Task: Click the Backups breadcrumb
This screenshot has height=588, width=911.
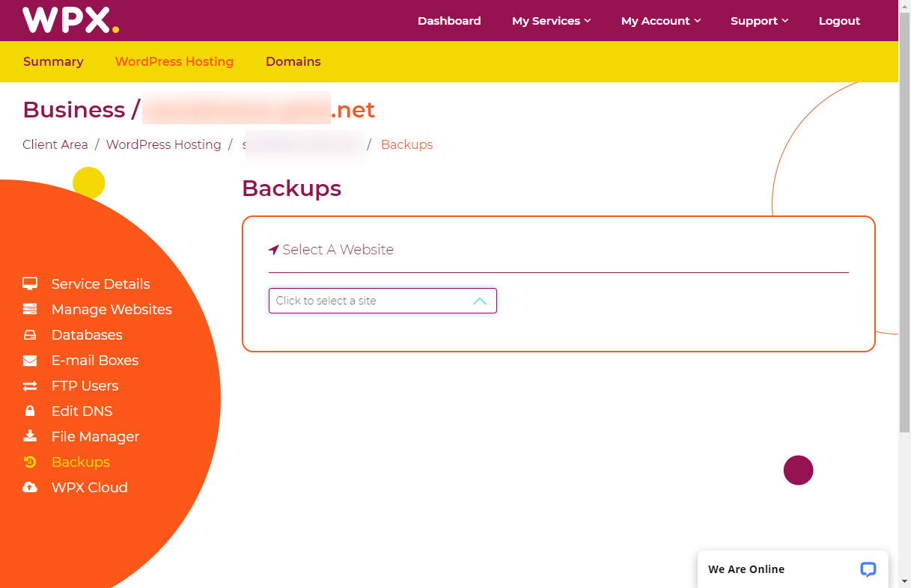Action: (x=407, y=144)
